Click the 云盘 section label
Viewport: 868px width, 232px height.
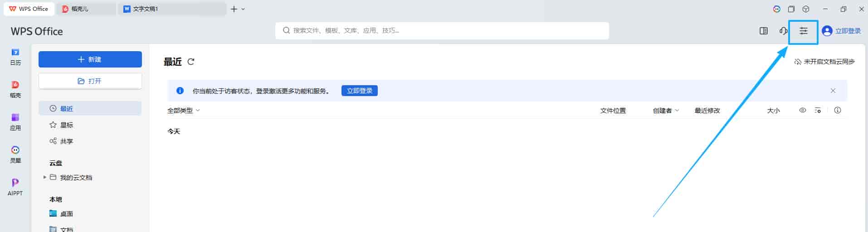point(56,163)
